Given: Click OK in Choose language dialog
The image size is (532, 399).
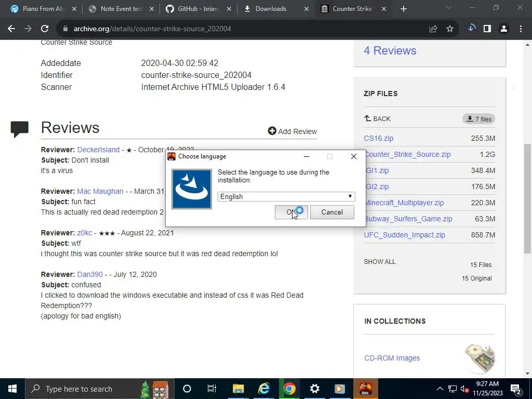Looking at the screenshot, I should click(291, 212).
